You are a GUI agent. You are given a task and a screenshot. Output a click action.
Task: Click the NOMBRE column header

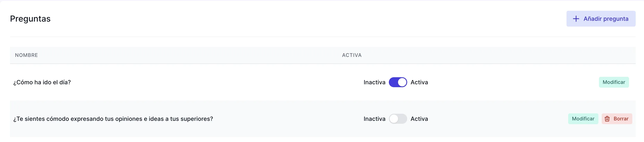(26, 55)
